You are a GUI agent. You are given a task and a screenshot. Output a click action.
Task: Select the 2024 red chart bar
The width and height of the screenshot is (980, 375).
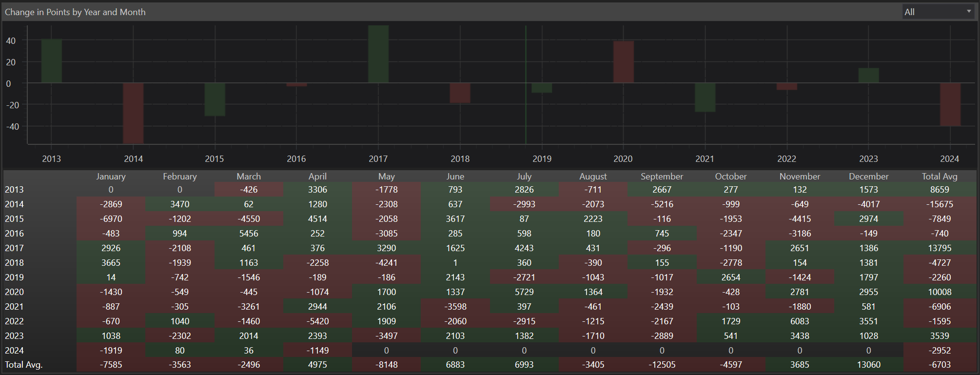[950, 104]
